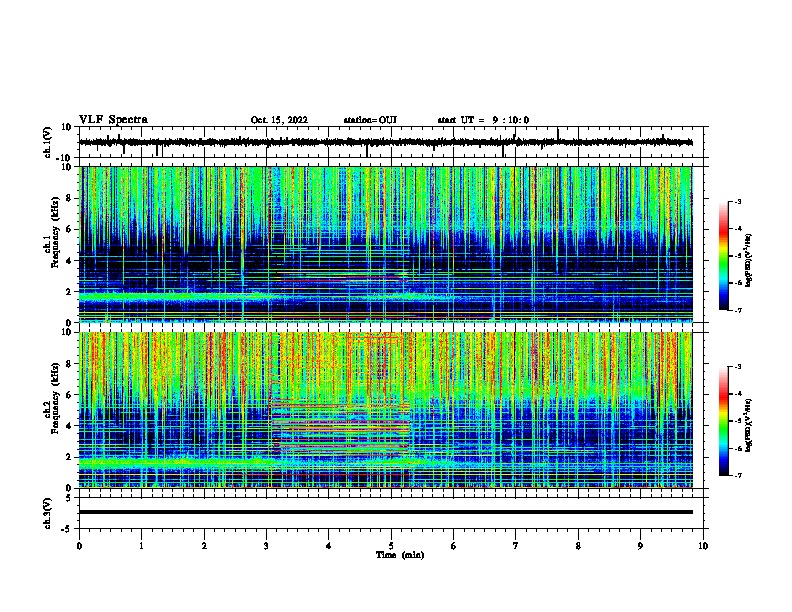This screenshot has width=792, height=612.
Task: Click time axis tick label "5"
Action: tap(391, 546)
